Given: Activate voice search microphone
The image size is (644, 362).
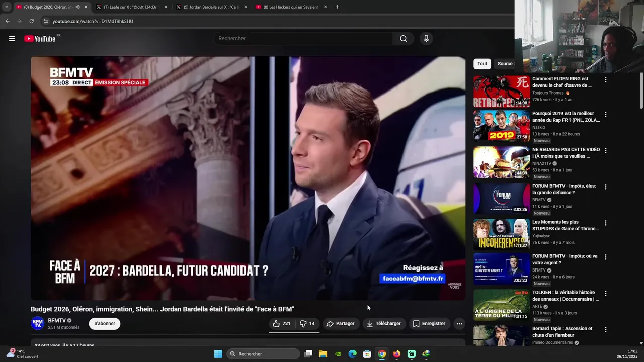Looking at the screenshot, I should tap(426, 39).
